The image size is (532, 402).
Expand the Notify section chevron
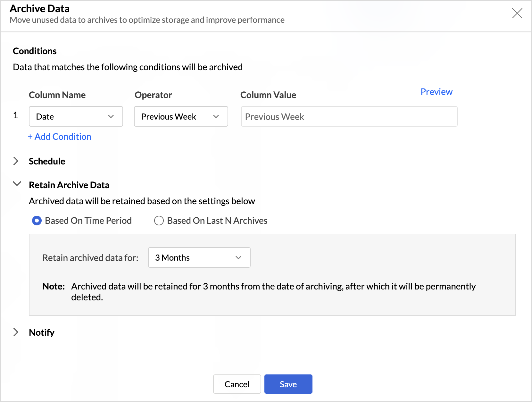click(16, 332)
